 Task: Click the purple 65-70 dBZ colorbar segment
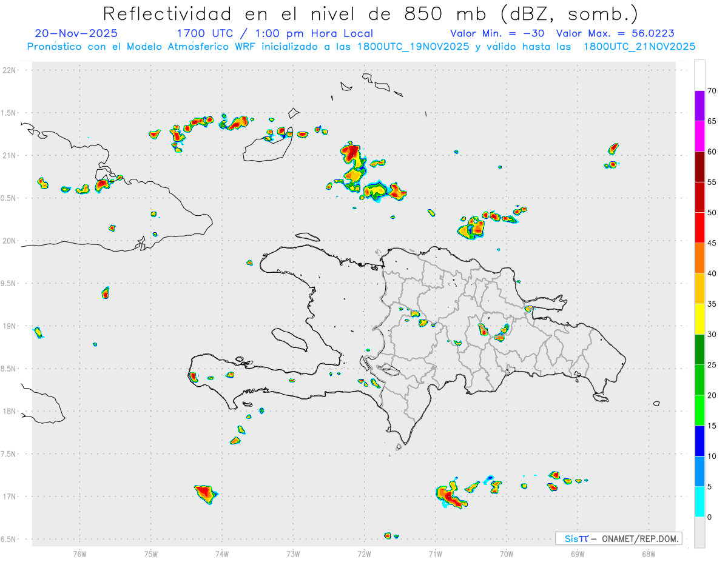[x=699, y=106]
